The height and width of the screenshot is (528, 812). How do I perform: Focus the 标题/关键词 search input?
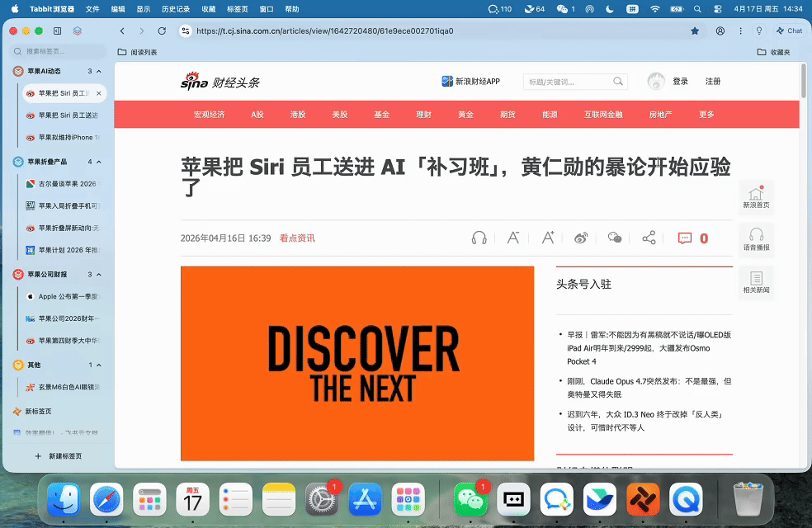point(567,82)
